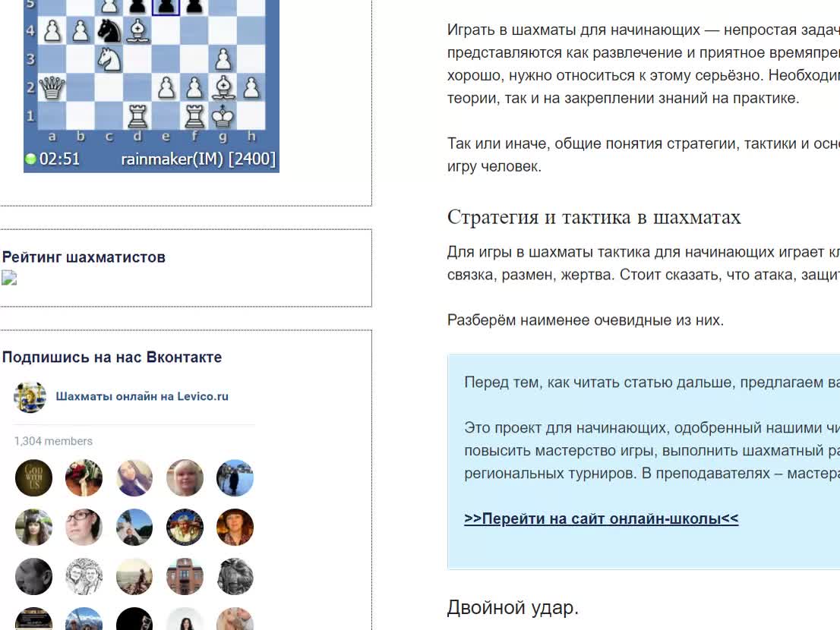The height and width of the screenshot is (630, 840).
Task: Click the Стратегия и тактика в шахматах heading
Action: [594, 217]
